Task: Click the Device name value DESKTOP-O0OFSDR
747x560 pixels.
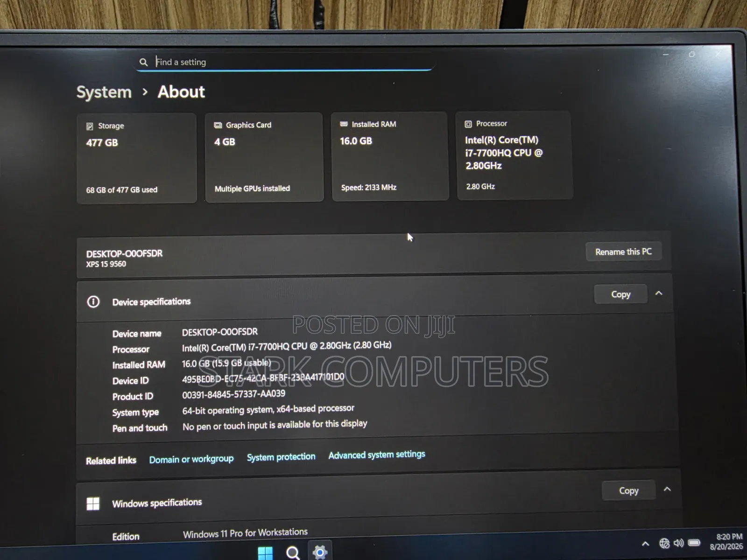Action: click(220, 332)
